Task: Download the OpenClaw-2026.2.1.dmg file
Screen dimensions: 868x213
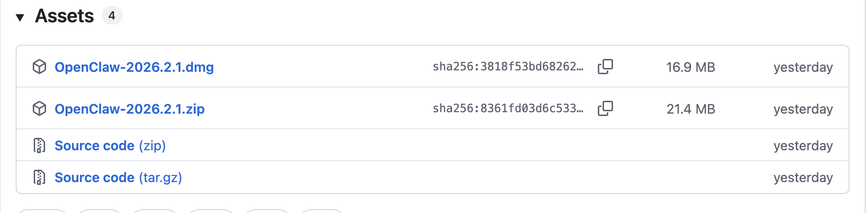Action: tap(134, 67)
